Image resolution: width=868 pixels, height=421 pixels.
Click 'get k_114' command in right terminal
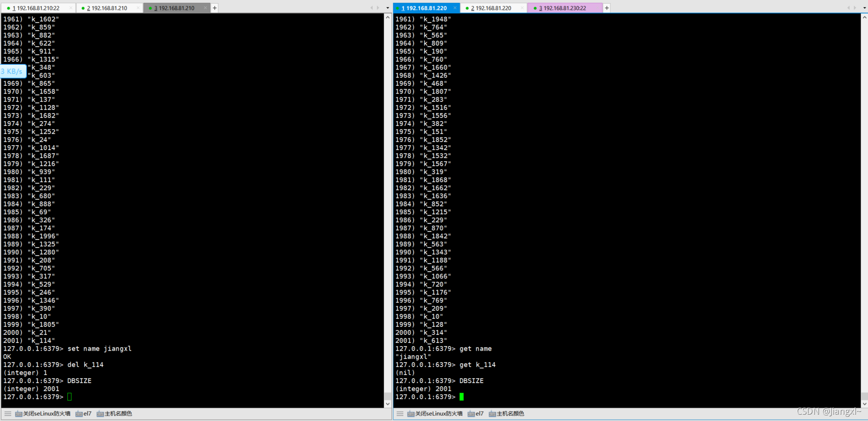tap(477, 365)
